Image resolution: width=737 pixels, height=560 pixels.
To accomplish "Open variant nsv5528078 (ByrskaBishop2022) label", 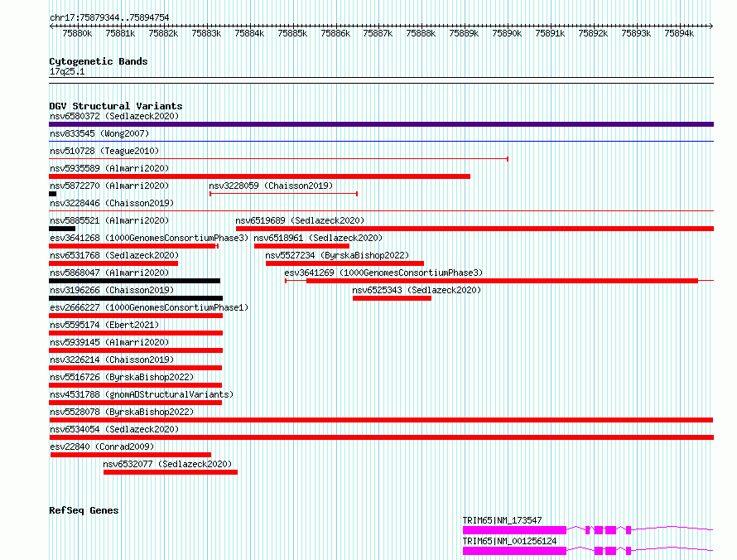I will [x=122, y=412].
